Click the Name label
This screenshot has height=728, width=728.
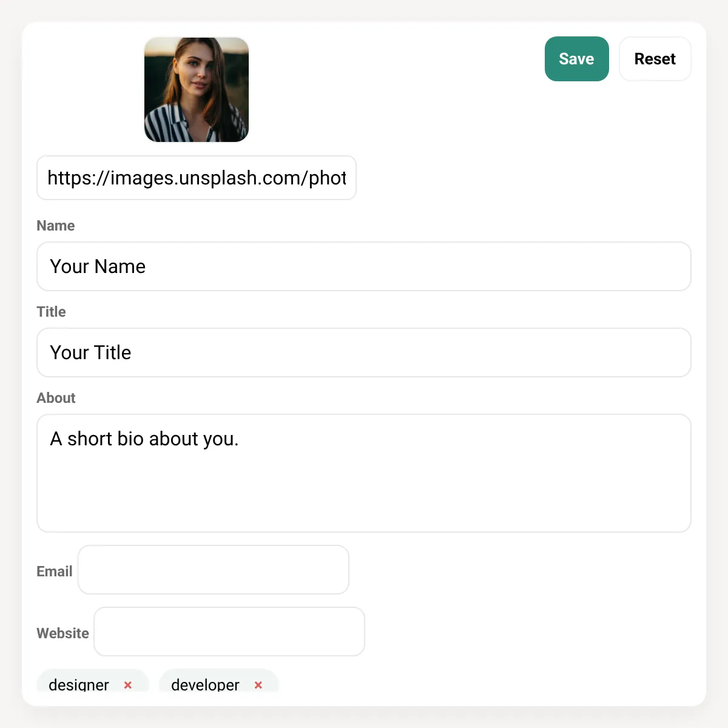56,226
